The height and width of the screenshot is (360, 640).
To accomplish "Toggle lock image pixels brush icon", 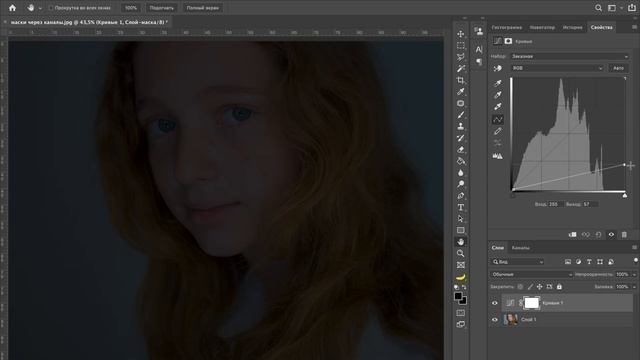I will point(530,287).
